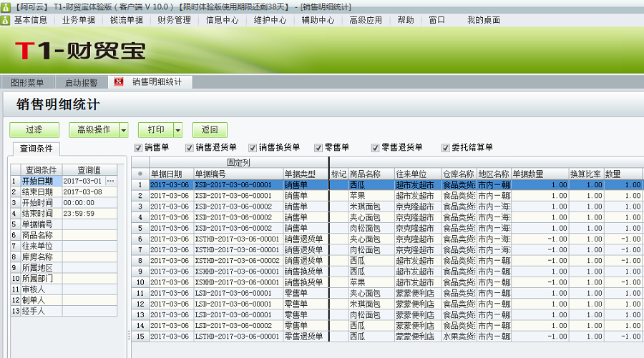The height and width of the screenshot is (358, 644).
Task: Open the 辅助中心 menu
Action: [318, 20]
